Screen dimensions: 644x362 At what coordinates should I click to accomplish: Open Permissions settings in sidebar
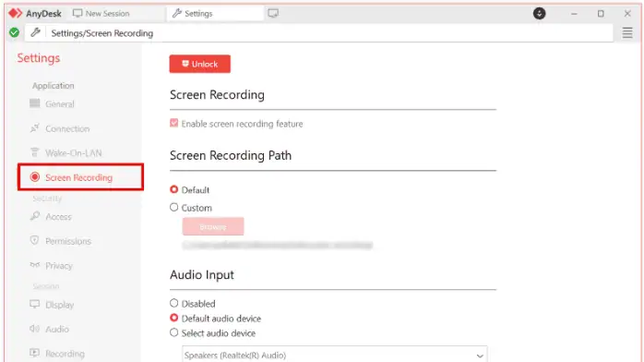coord(68,241)
